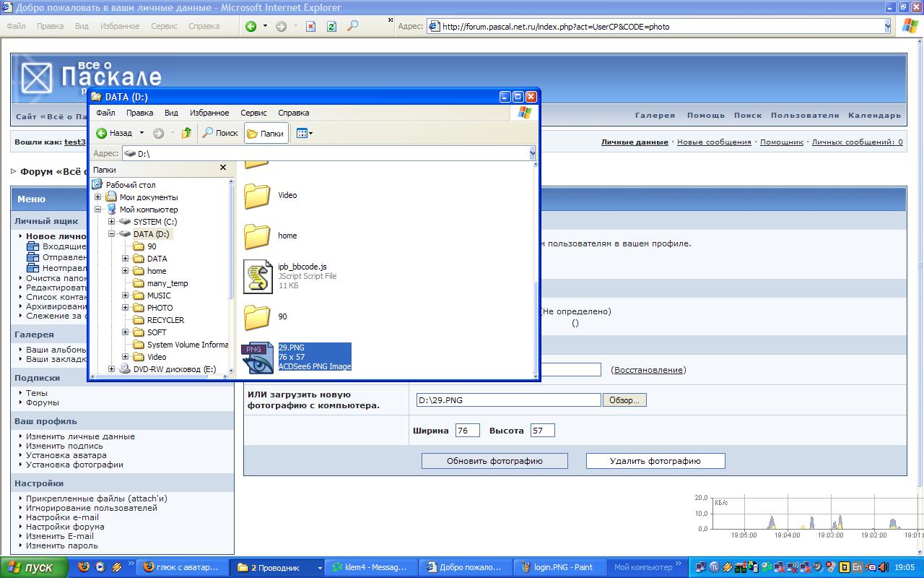Viewport: 924px width, 578px height.
Task: Click the Обзор... browse button
Action: coord(625,400)
